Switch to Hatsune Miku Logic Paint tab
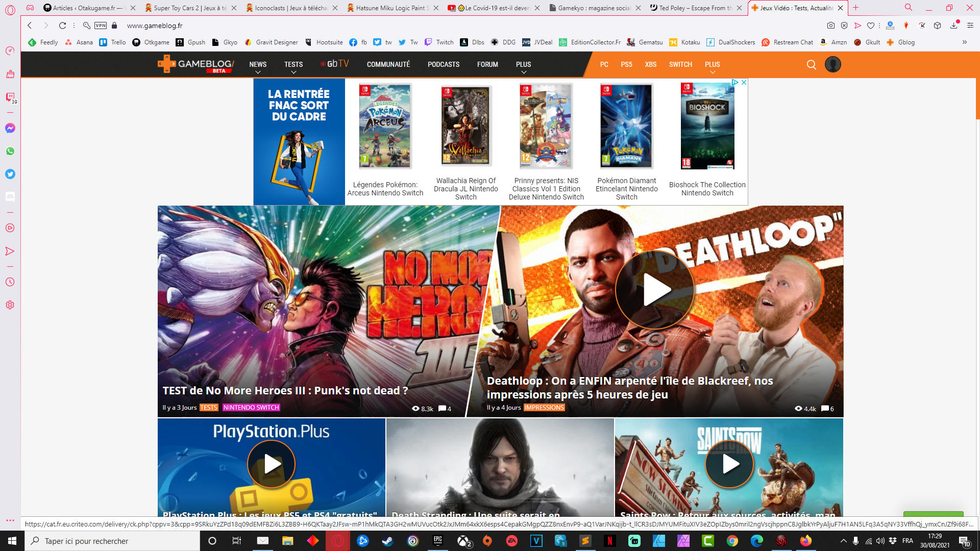Image resolution: width=980 pixels, height=551 pixels. coord(392,8)
